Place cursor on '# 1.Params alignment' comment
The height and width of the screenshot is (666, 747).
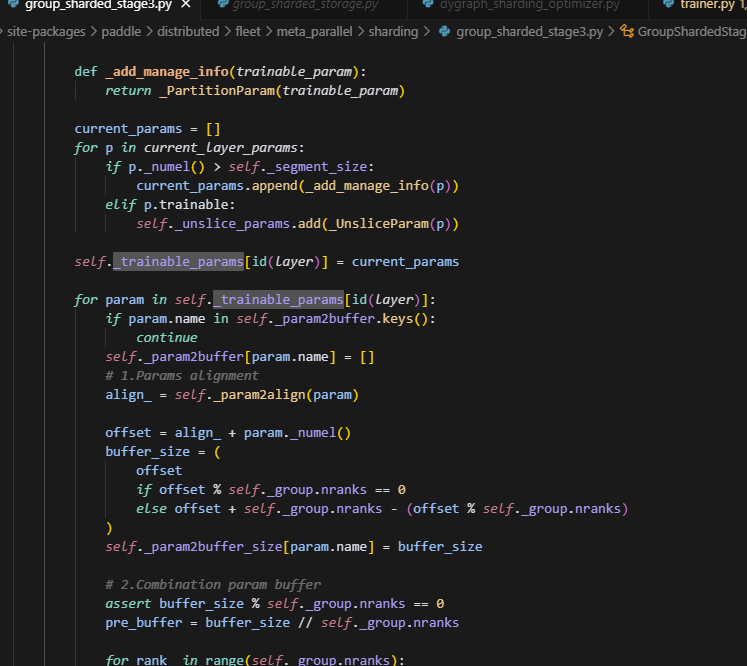(x=181, y=376)
